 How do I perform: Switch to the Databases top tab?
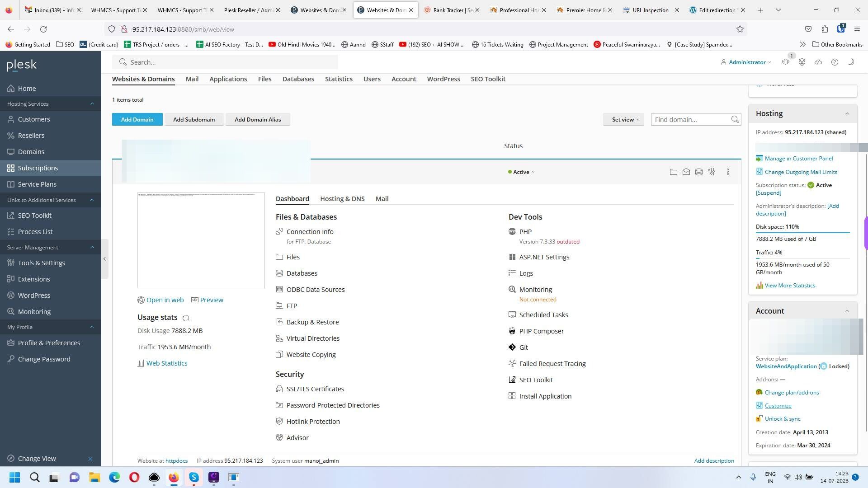298,79
